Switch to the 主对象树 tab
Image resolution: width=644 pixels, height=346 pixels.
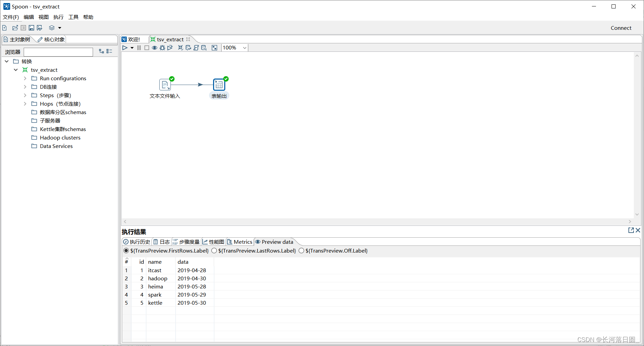(x=17, y=40)
